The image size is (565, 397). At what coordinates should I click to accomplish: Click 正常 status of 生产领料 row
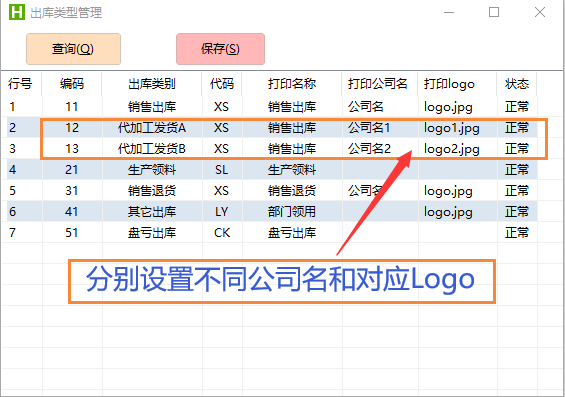tap(517, 169)
